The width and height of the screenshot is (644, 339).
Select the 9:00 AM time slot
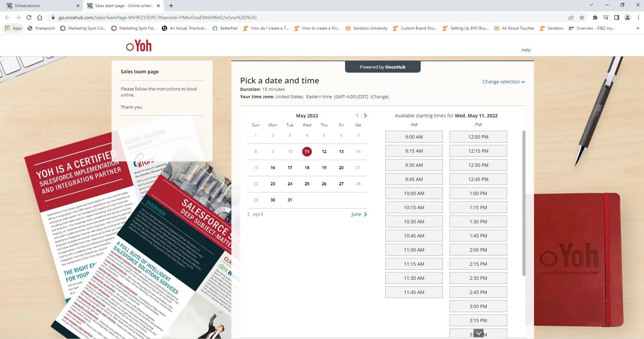point(414,137)
